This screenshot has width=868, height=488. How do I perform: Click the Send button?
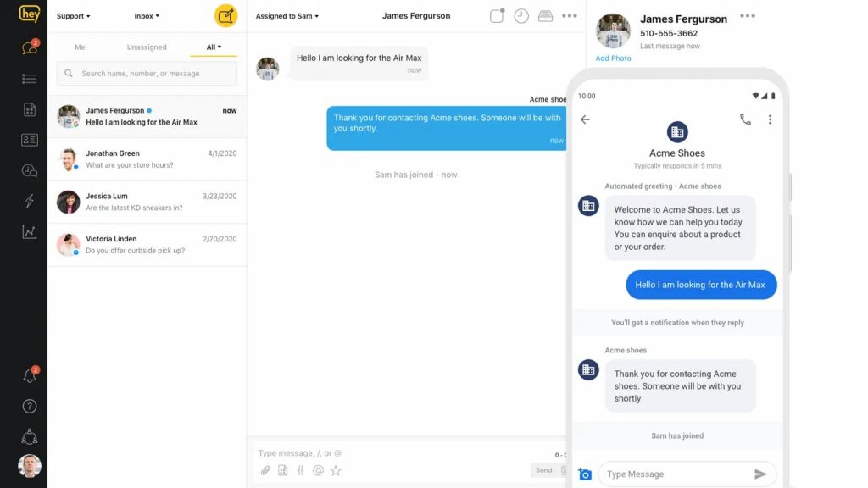[x=544, y=470]
